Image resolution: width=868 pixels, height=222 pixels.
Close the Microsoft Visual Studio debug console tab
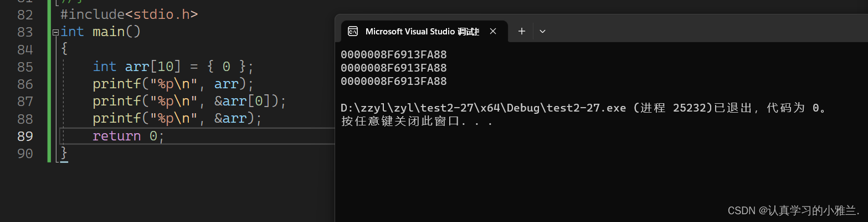point(492,32)
